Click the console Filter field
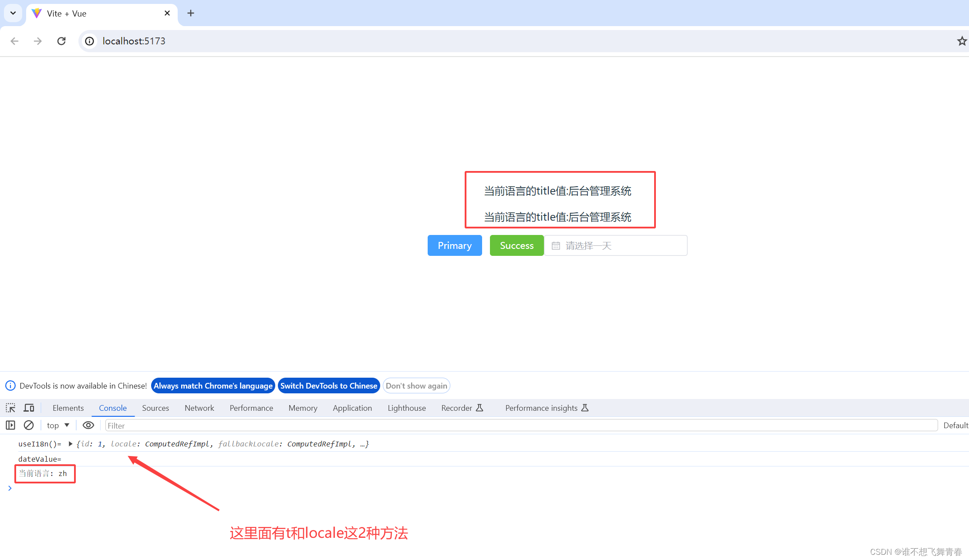The width and height of the screenshot is (969, 560). click(521, 425)
